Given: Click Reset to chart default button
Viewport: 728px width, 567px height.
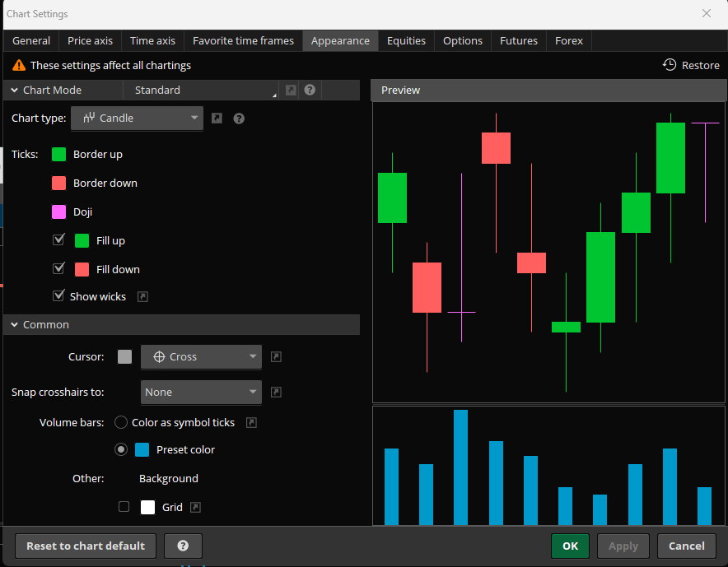Looking at the screenshot, I should pos(86,546).
